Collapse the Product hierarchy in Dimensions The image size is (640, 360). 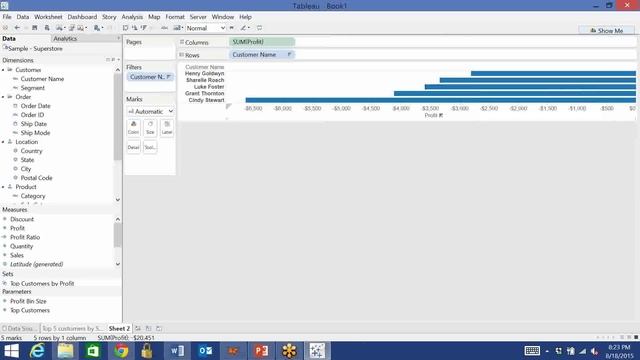(3, 187)
